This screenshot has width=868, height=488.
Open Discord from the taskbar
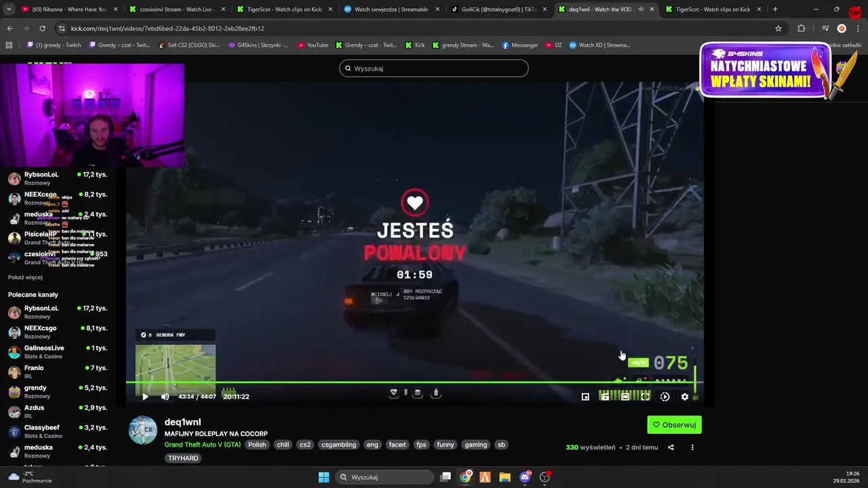point(525,477)
